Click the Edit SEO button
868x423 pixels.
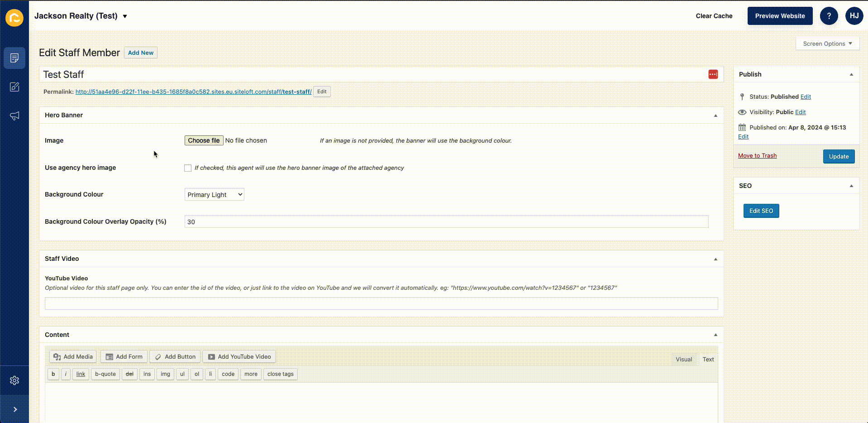(761, 211)
